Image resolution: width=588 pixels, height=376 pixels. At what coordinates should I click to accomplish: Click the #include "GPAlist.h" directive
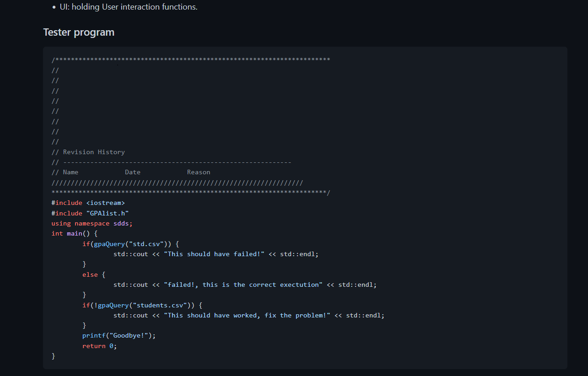point(90,213)
